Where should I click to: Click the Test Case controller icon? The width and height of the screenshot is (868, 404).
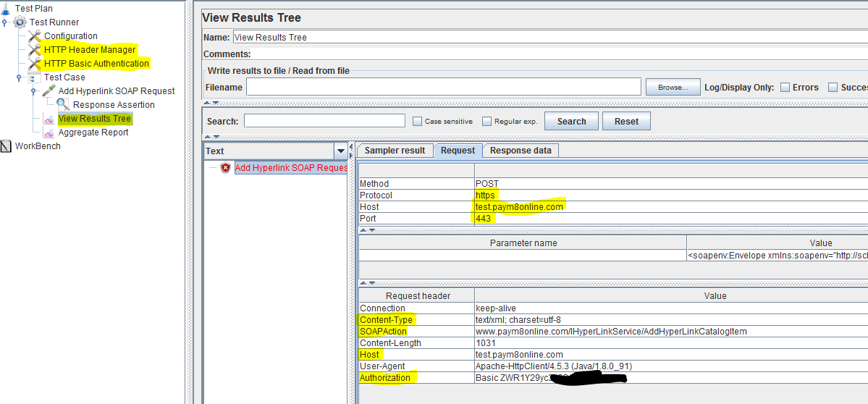(34, 77)
